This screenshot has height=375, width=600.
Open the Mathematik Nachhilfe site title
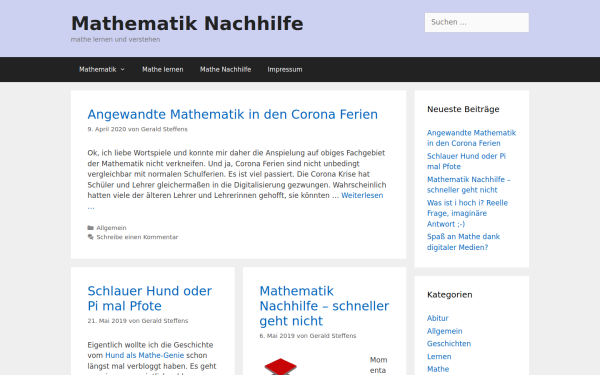pos(187,23)
